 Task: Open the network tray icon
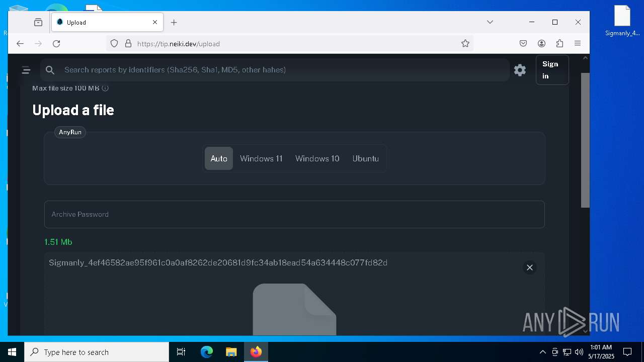point(567,352)
